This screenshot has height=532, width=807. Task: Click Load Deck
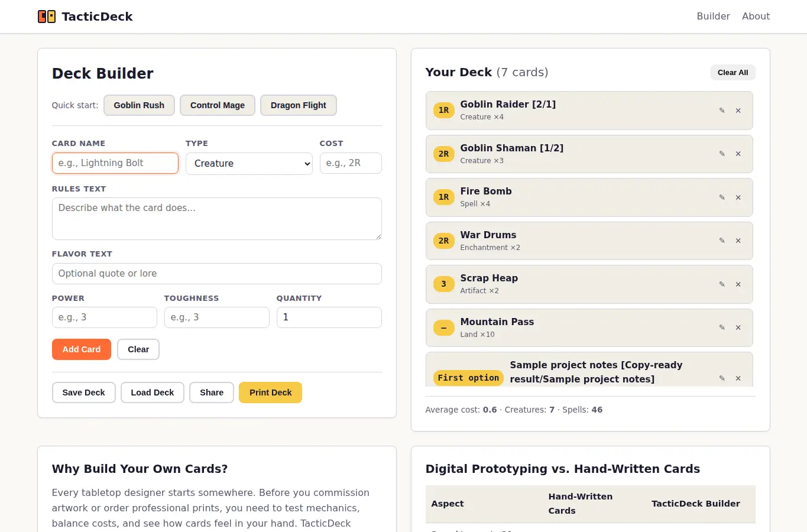[153, 392]
